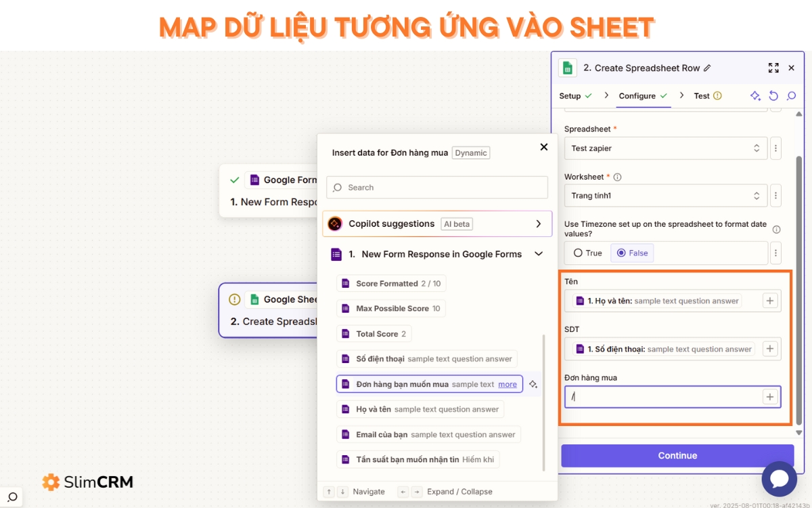Screen dimensions: 812x508
Task: Click the pencil icon to rename the step
Action: click(x=708, y=68)
